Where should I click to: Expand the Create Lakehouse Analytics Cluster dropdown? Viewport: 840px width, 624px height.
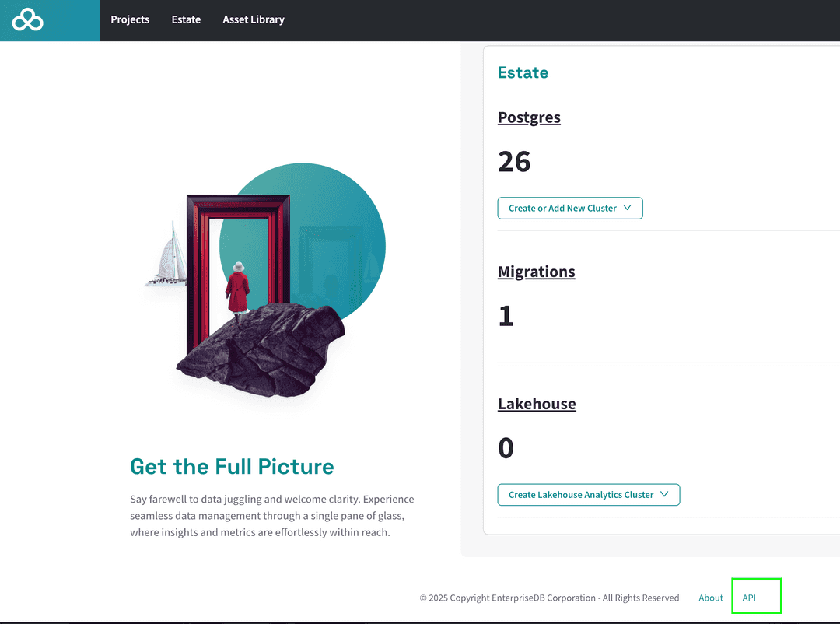coord(581,495)
